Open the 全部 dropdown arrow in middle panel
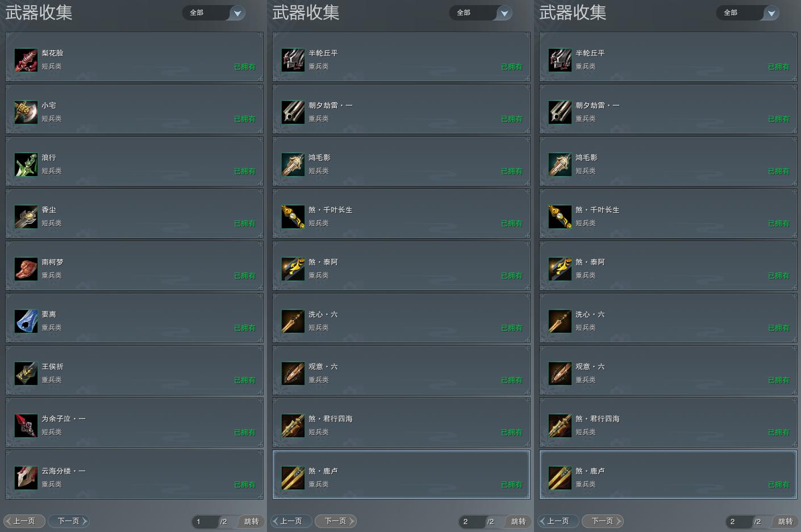This screenshot has width=801, height=532. pos(504,13)
